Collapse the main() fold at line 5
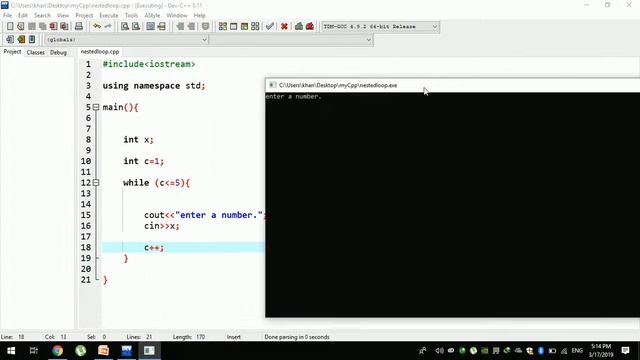The height and width of the screenshot is (360, 640). [96, 107]
